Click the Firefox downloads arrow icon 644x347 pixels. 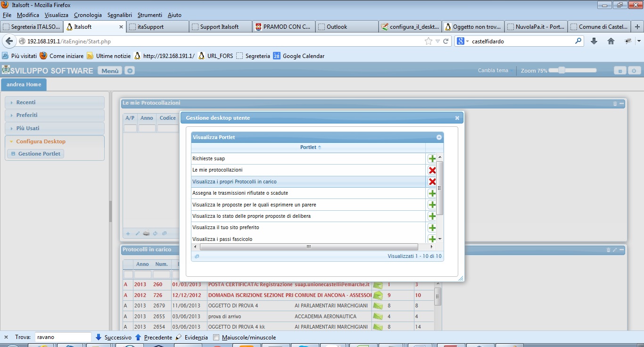(594, 41)
